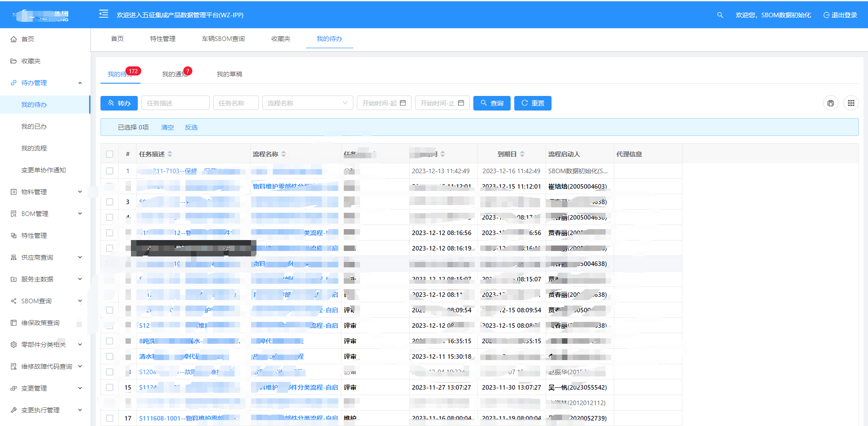Open 变更单协作通知 sidebar item
The image size is (868, 426).
coord(44,170)
